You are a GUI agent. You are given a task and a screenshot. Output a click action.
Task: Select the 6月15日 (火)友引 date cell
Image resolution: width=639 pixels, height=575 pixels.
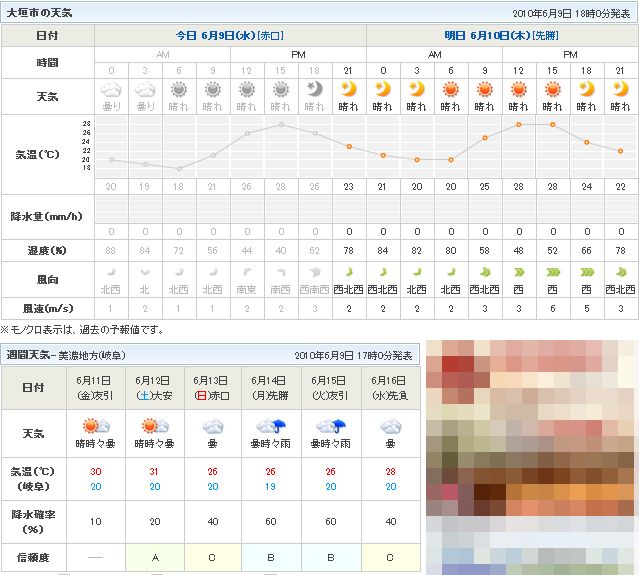coord(331,388)
